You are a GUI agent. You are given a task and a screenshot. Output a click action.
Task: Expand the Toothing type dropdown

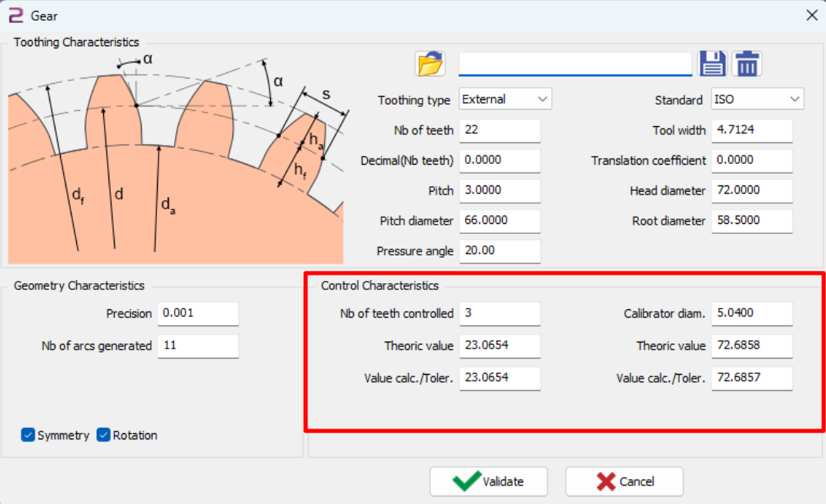click(505, 99)
